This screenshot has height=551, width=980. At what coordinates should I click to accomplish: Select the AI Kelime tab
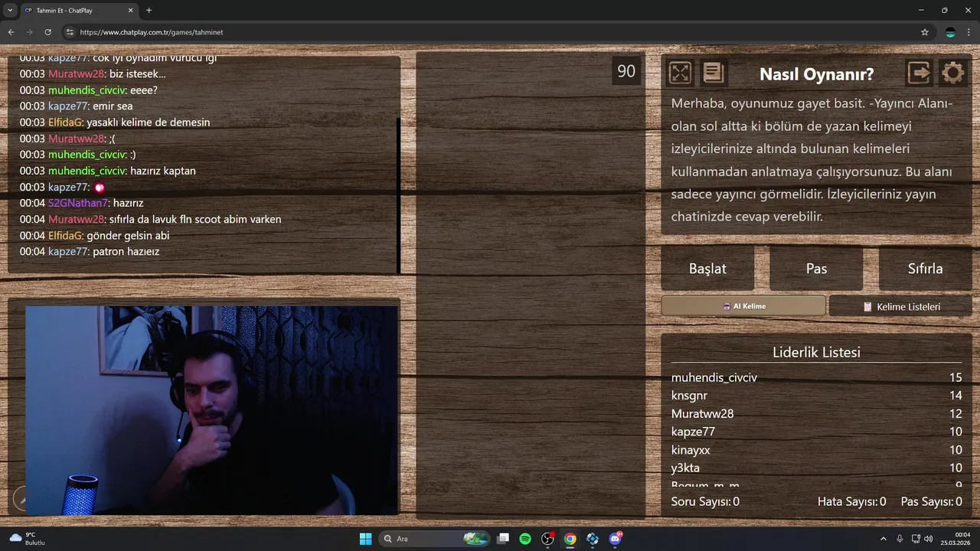[743, 306]
